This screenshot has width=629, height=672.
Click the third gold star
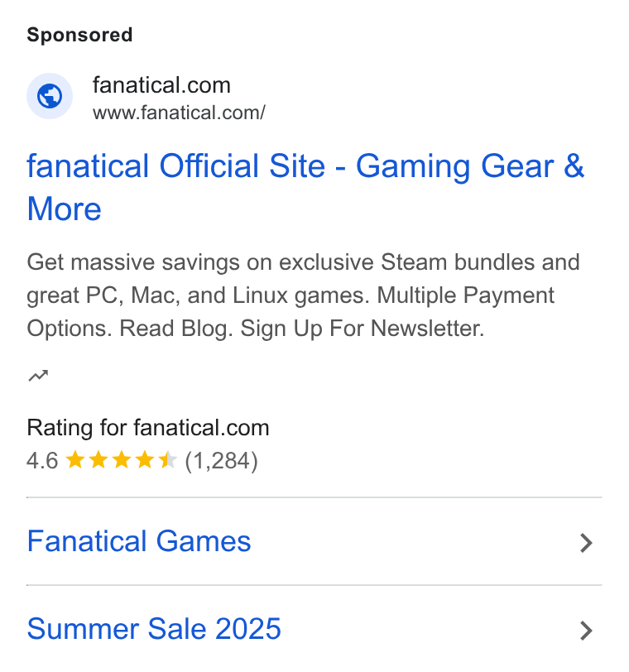[x=122, y=460]
